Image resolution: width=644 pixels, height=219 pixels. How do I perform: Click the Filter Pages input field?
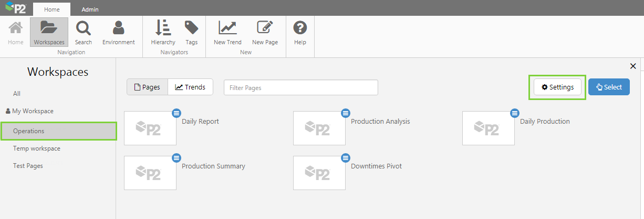[x=300, y=88]
